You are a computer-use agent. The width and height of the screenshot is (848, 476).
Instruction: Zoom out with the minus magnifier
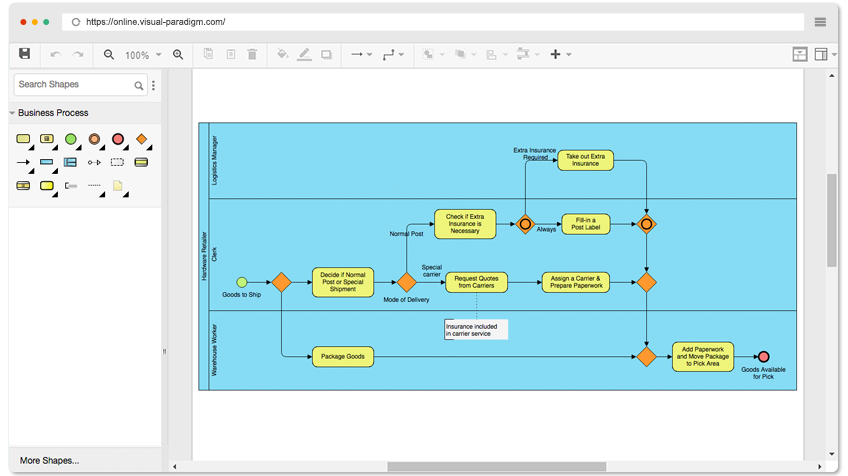(109, 55)
